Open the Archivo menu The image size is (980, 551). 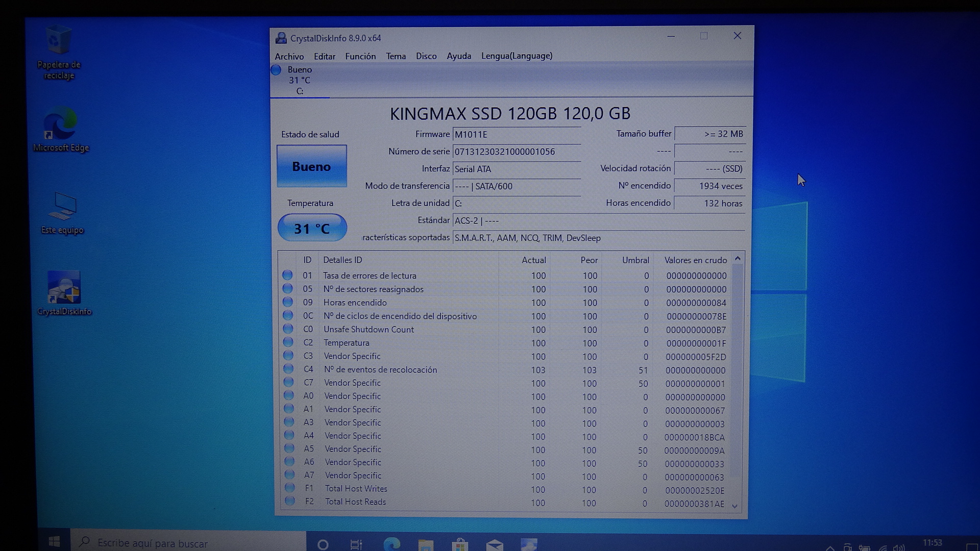coord(289,56)
